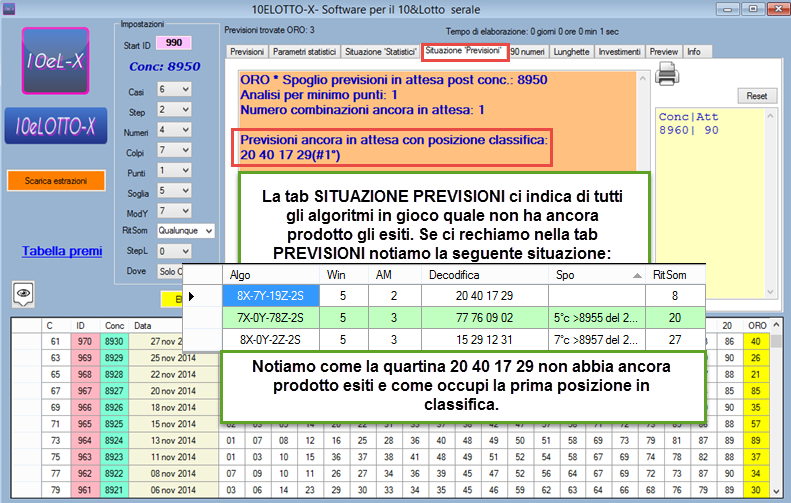Select algorithm row 8X-0Y-2Z-2S

point(271,340)
